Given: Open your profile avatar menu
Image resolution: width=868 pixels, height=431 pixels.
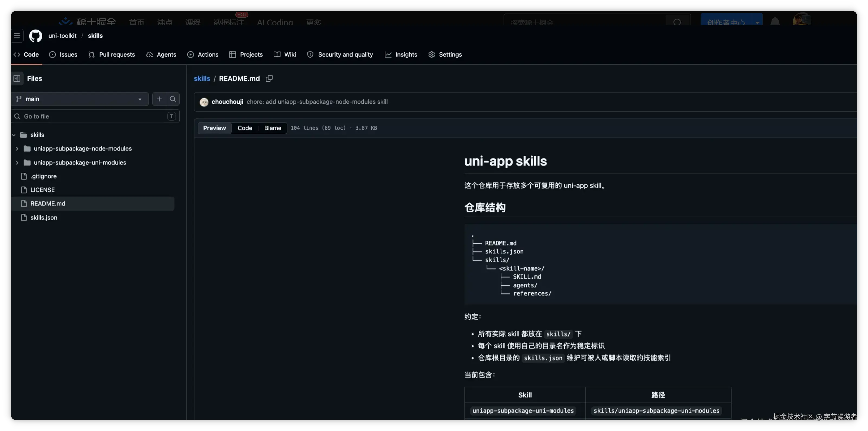Looking at the screenshot, I should point(802,19).
